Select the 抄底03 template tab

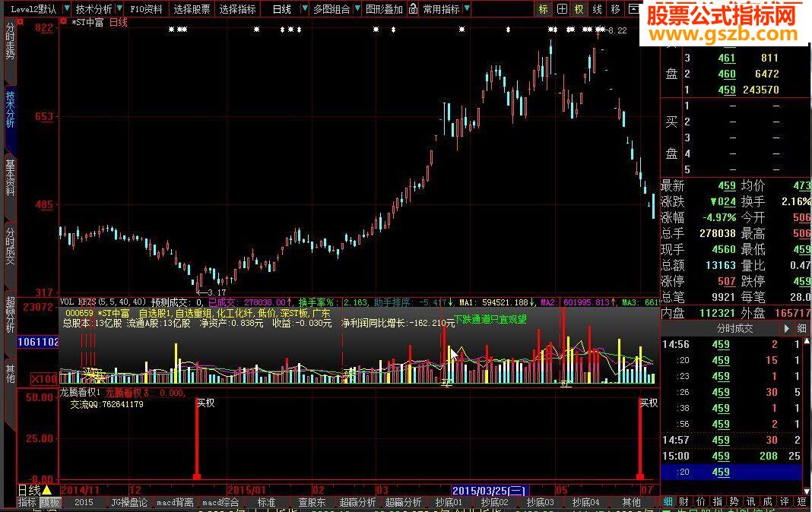[540, 502]
